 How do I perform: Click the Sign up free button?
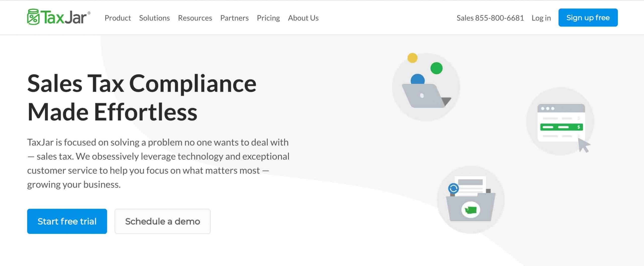click(x=588, y=18)
